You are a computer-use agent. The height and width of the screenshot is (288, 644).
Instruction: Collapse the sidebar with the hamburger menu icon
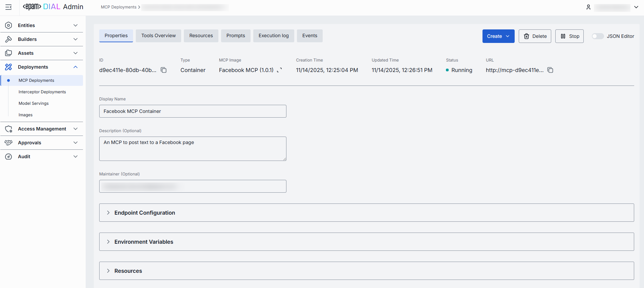click(8, 7)
